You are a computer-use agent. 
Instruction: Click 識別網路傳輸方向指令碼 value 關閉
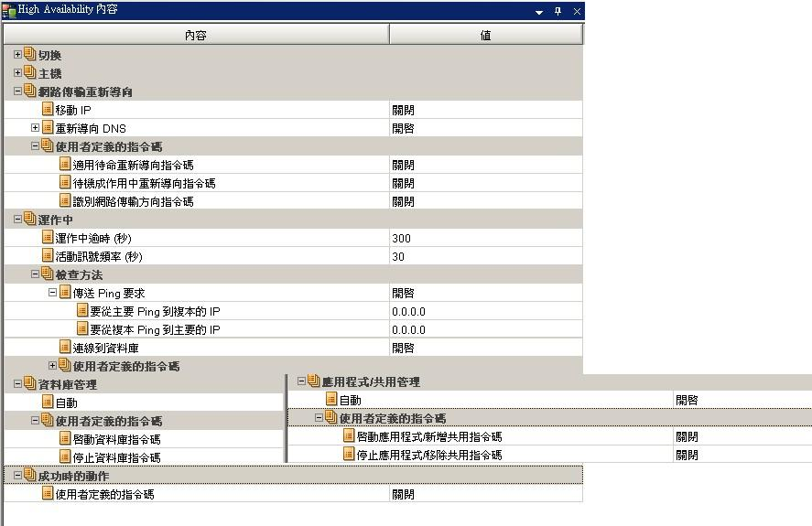tap(403, 201)
